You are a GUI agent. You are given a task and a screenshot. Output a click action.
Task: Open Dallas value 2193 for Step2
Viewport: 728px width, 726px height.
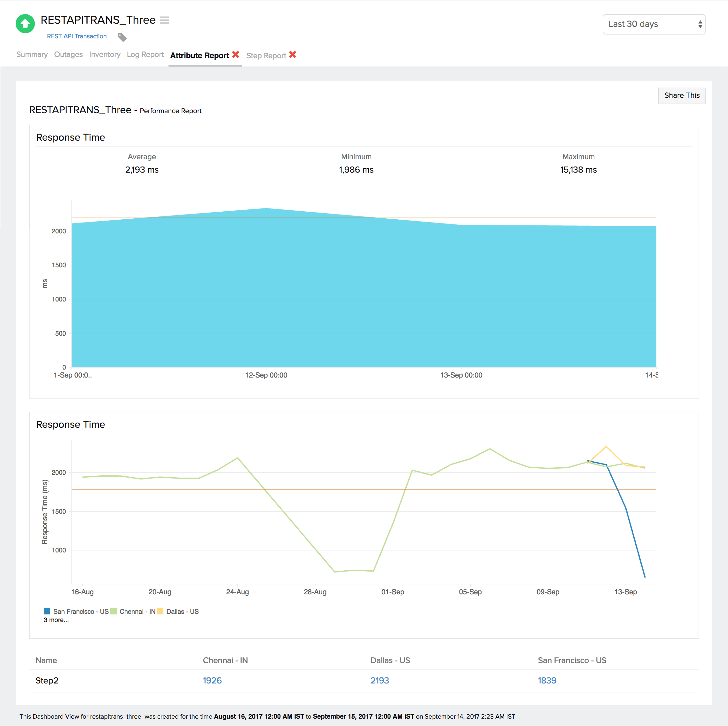380,680
